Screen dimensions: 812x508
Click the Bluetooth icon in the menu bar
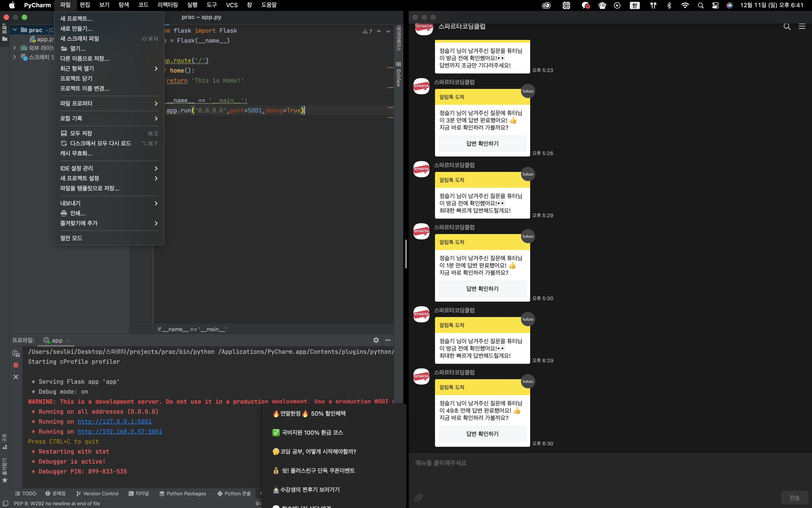[x=669, y=5]
